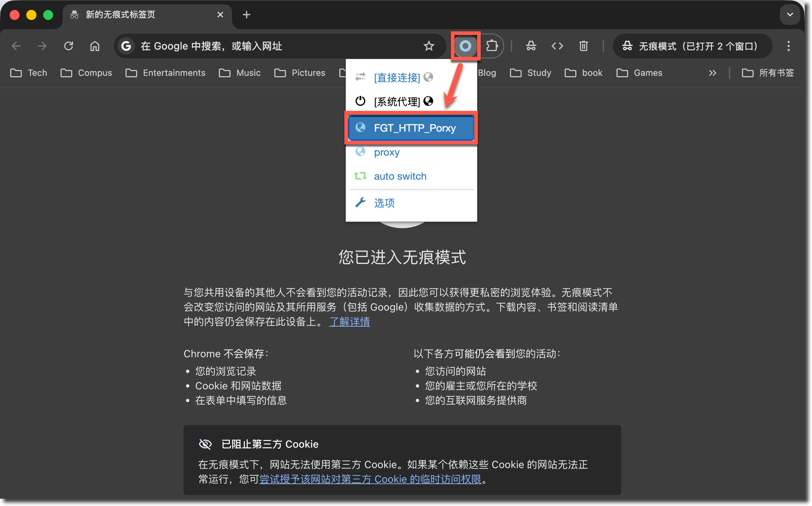The height and width of the screenshot is (506, 812).
Task: Click the third-party Cookie temporary access link
Action: coord(370,479)
